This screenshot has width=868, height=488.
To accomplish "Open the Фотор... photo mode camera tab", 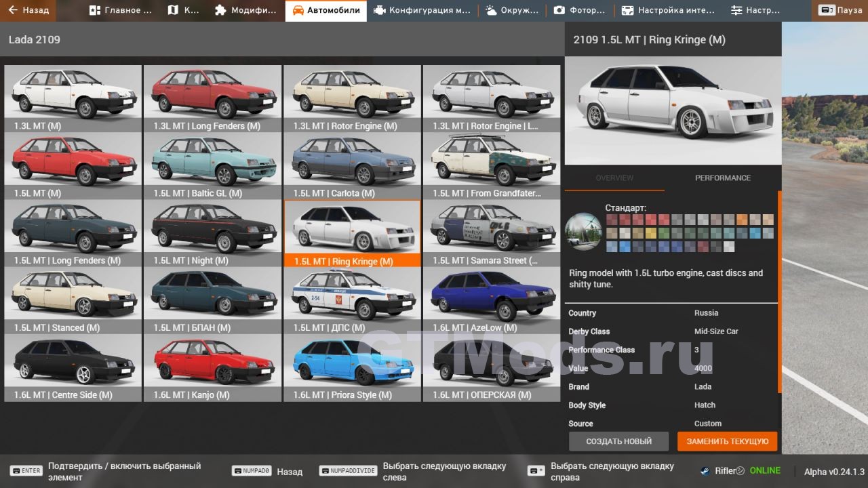I will point(580,10).
